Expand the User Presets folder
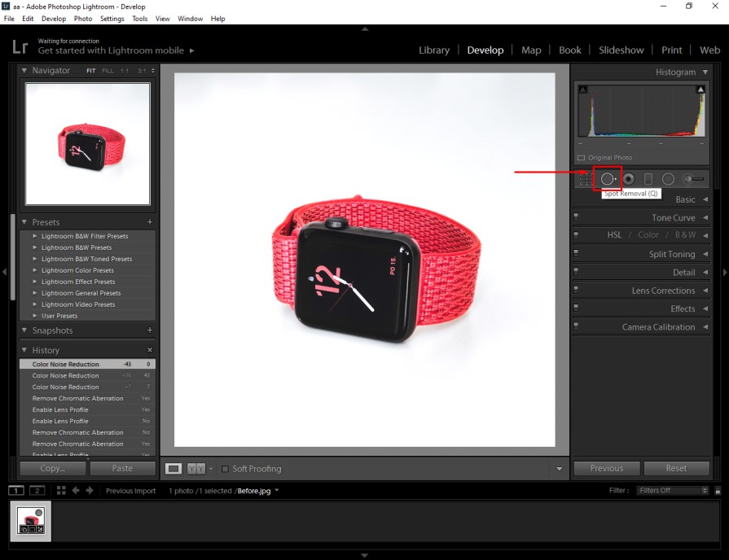Viewport: 729px width, 560px height. point(35,316)
